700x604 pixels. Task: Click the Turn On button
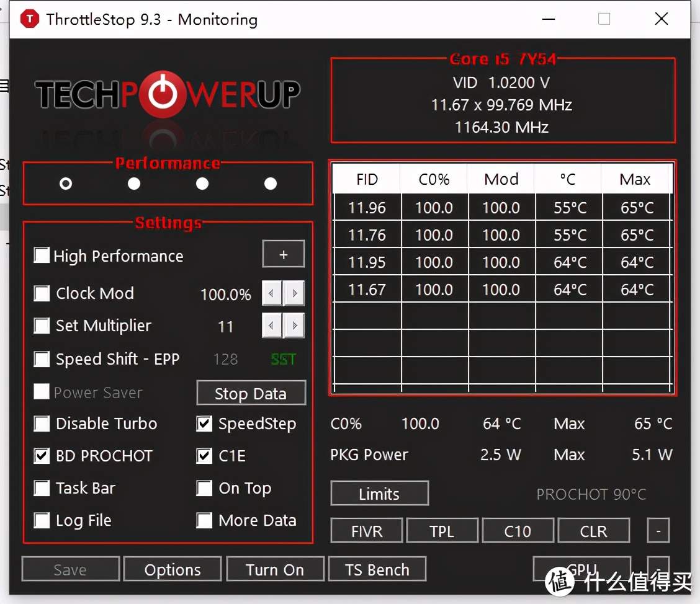click(x=275, y=569)
